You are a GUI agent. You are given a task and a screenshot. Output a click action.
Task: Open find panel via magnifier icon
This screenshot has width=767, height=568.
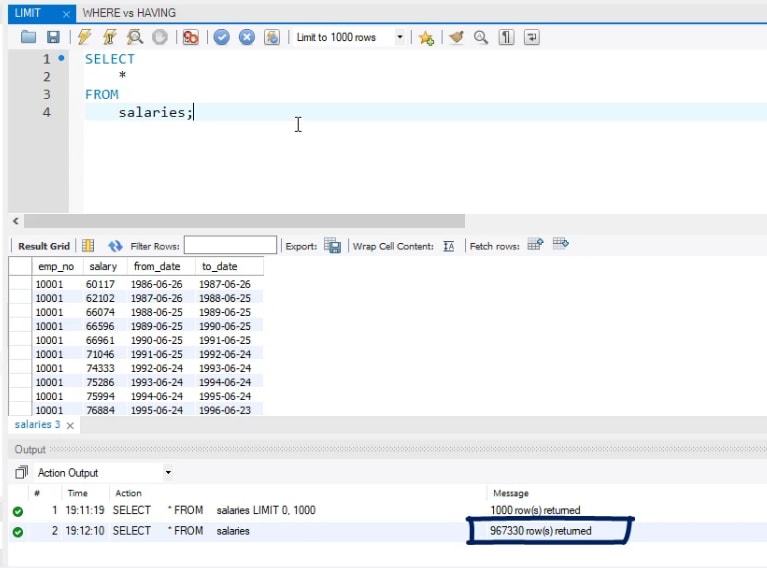click(481, 37)
